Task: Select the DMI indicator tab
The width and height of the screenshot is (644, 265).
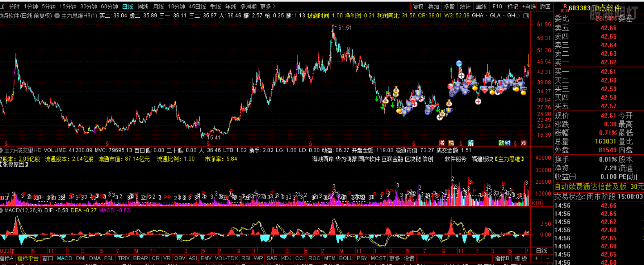Action: pos(81,258)
